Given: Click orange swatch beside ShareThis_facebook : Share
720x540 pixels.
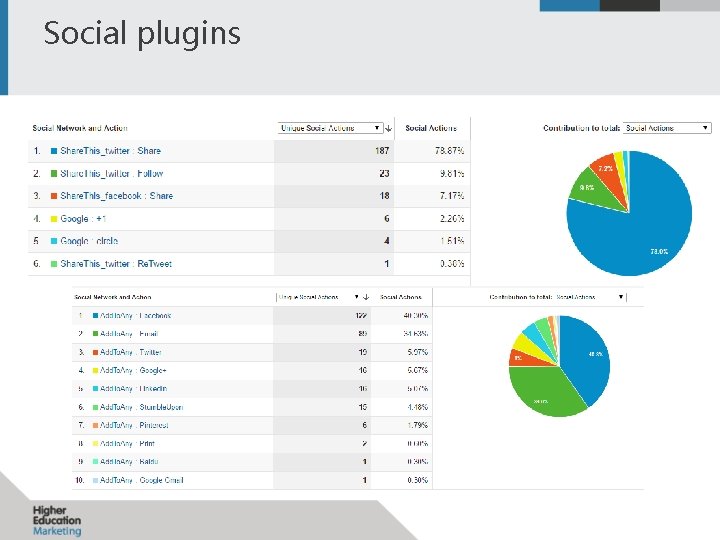Looking at the screenshot, I should (x=54, y=196).
